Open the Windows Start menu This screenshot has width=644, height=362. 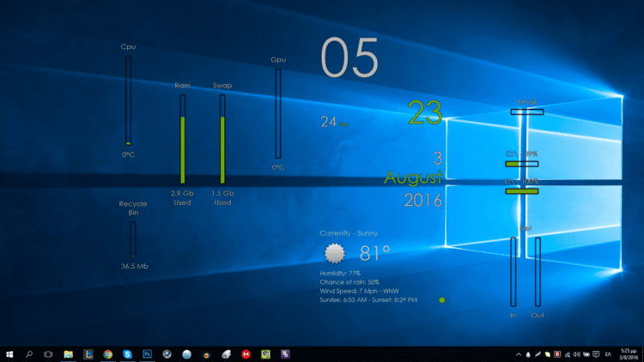click(9, 354)
